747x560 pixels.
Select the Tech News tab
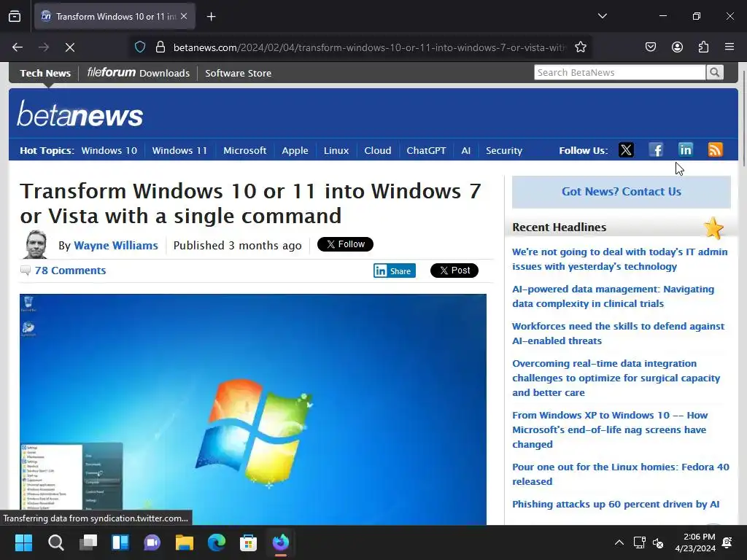45,74
